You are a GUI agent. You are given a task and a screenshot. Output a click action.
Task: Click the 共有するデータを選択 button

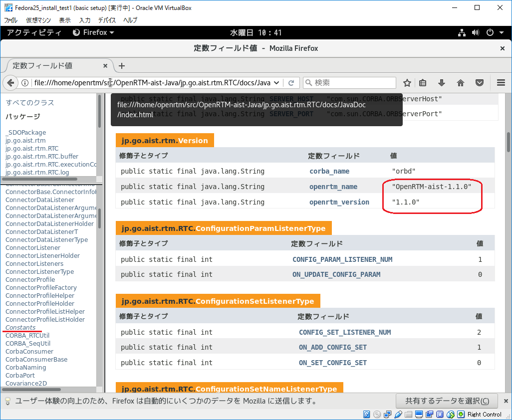[x=447, y=401]
